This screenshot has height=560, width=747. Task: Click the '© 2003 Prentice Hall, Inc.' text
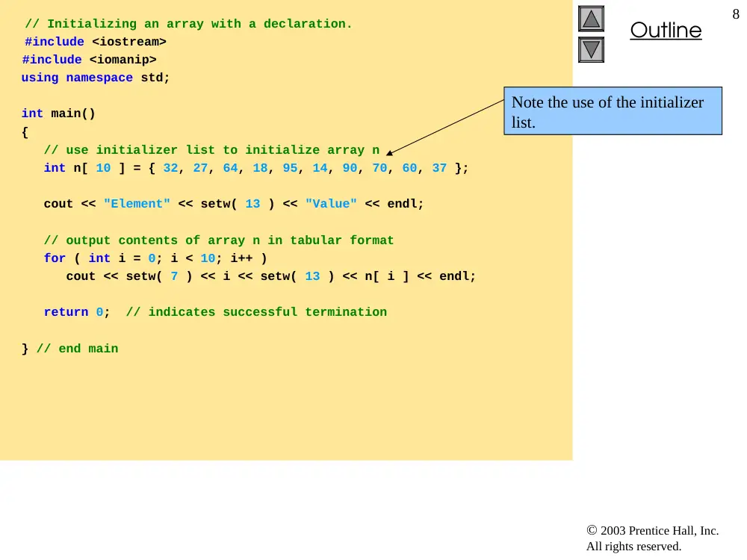(653, 530)
